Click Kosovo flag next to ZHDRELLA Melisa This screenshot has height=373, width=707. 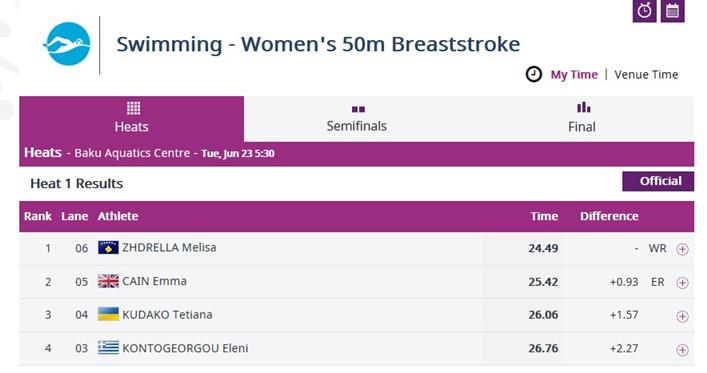tap(108, 248)
